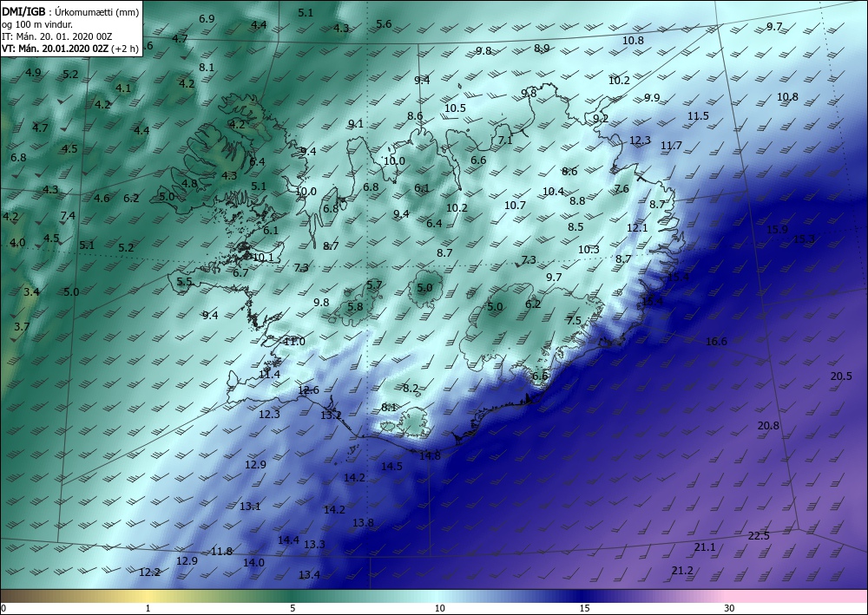The image size is (868, 615).
Task: Click the 15.3 value on the map
Action: pyautogui.click(x=804, y=239)
